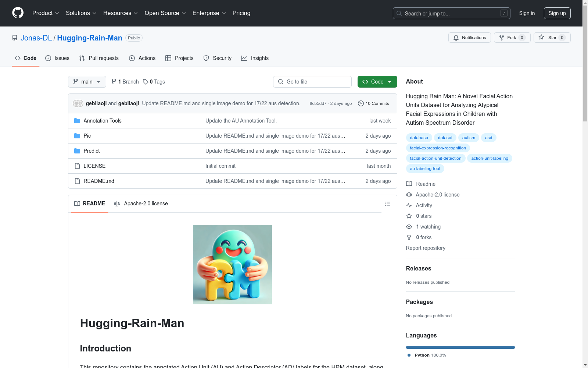Image resolution: width=588 pixels, height=368 pixels.
Task: Click the commit author avatar icons
Action: pyautogui.click(x=78, y=103)
